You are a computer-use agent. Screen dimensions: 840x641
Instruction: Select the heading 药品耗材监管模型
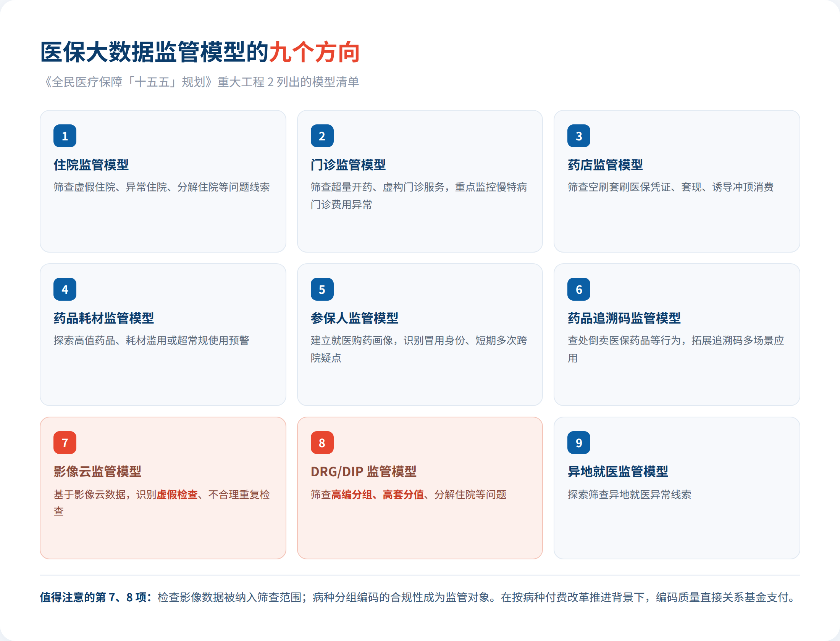pyautogui.click(x=104, y=318)
